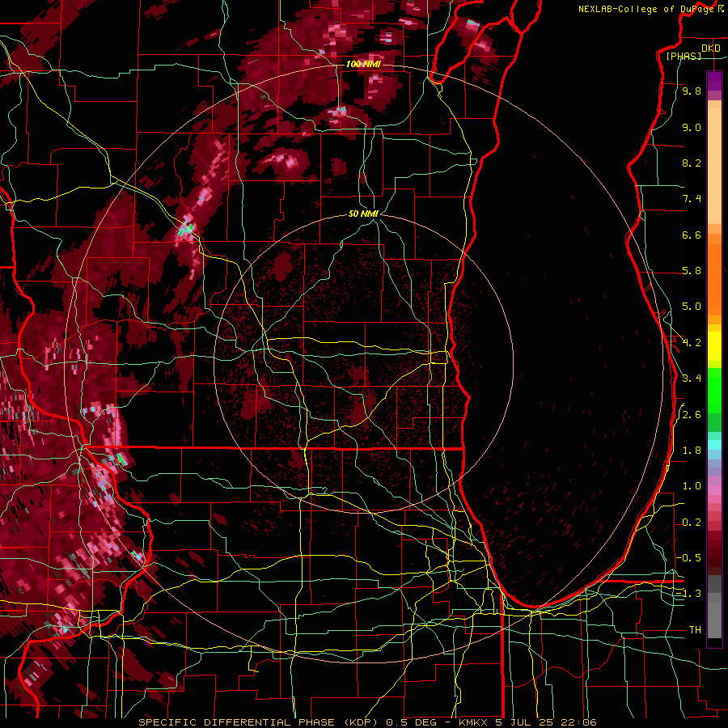This screenshot has width=728, height=728.
Task: Click the SPECIFIC DIFFERENTIAL PHASE (KDP) caption
Action: (x=259, y=722)
